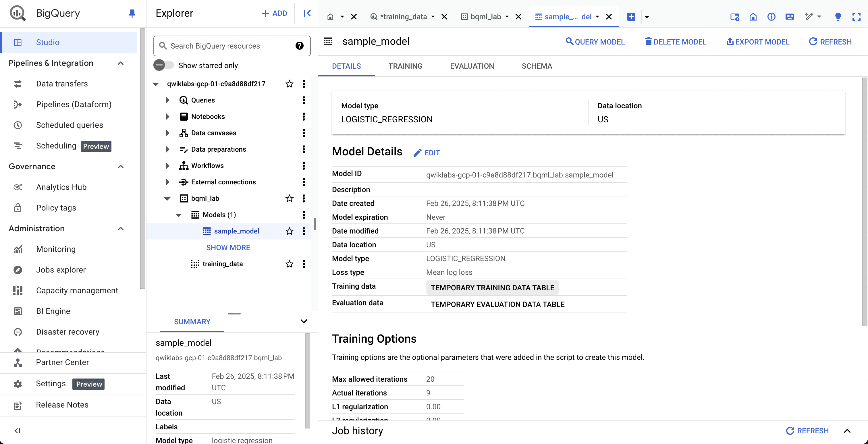
Task: Open keyboard shortcuts icon
Action: [790, 16]
